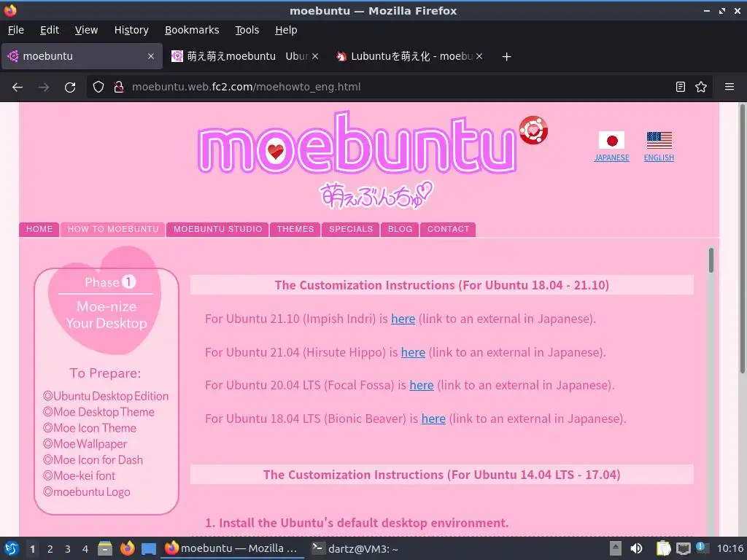This screenshot has height=560, width=747.
Task: Click 'Ubuntu Desktop Edition' list item
Action: [106, 396]
